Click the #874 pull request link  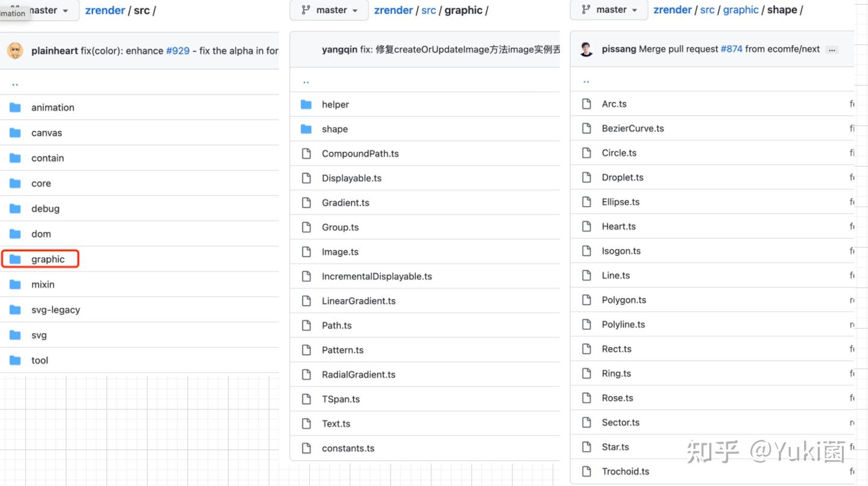pos(731,49)
